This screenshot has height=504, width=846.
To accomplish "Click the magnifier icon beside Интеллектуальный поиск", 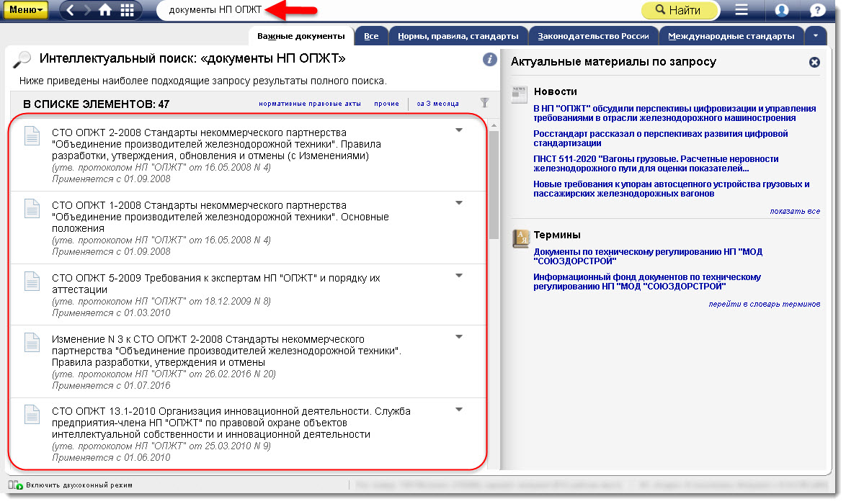I will point(22,59).
